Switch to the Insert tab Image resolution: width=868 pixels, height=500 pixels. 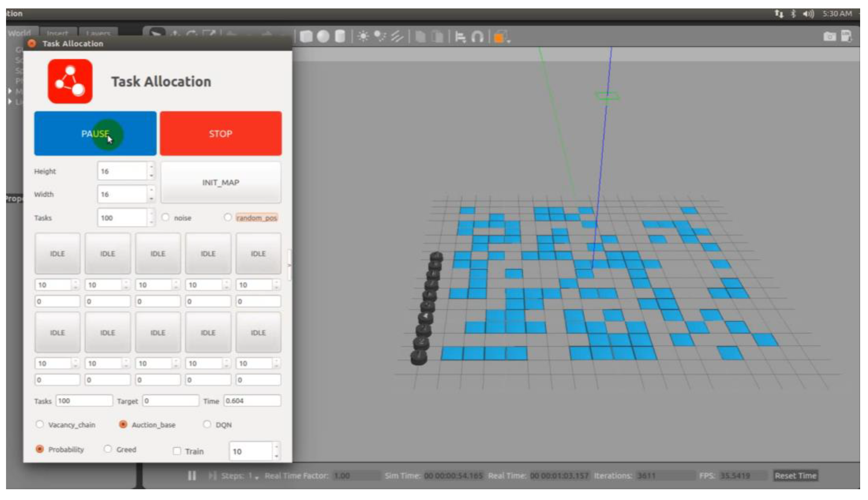[x=57, y=33]
